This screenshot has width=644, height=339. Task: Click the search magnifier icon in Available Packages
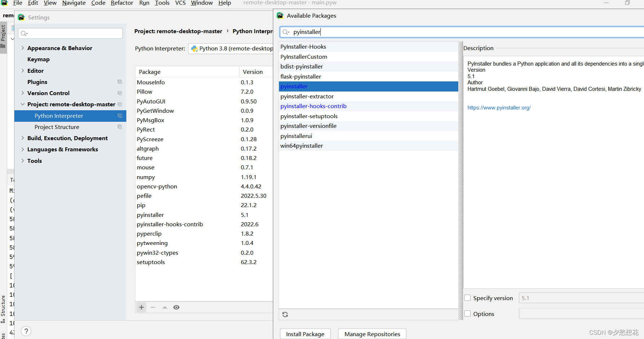click(286, 32)
